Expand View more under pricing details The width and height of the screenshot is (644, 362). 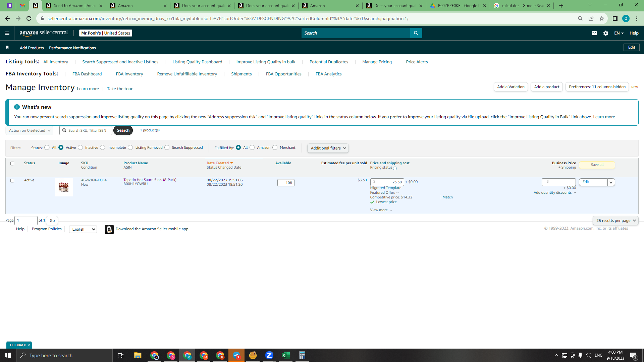pos(381,210)
